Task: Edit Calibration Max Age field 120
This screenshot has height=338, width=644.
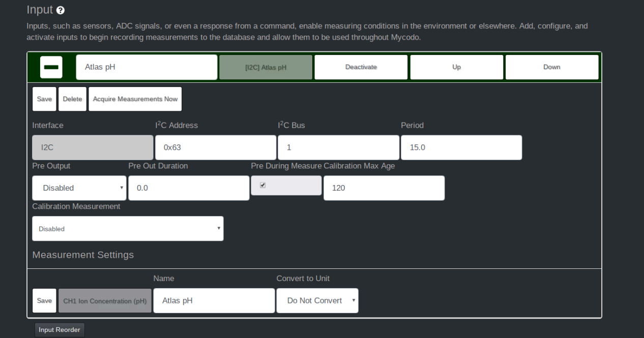Action: (384, 188)
